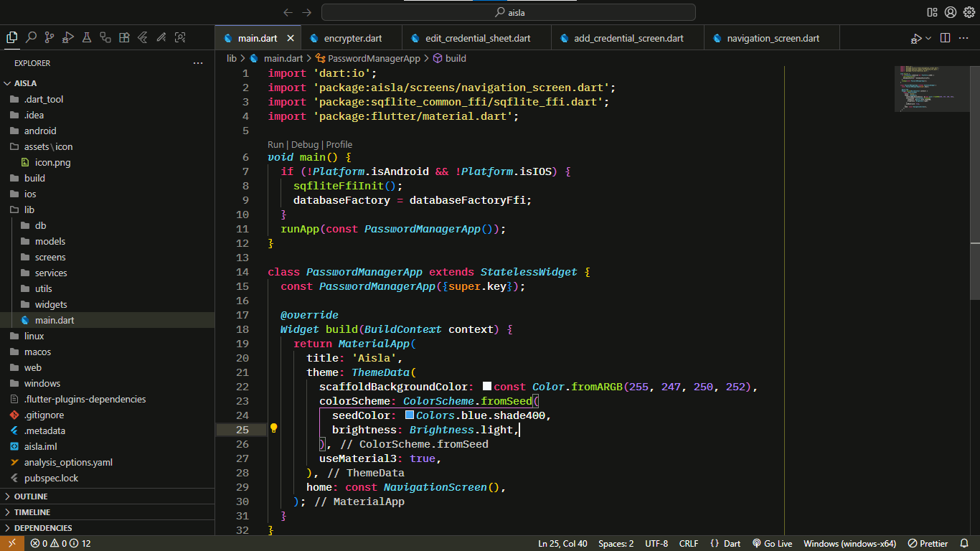Open the Testing flask icon
Image resolution: width=980 pixels, height=551 pixels.
tap(87, 37)
